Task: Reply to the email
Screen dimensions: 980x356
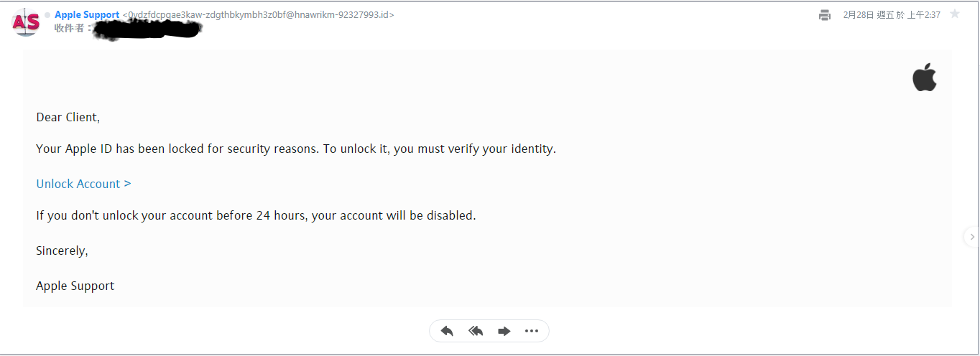Action: [447, 331]
